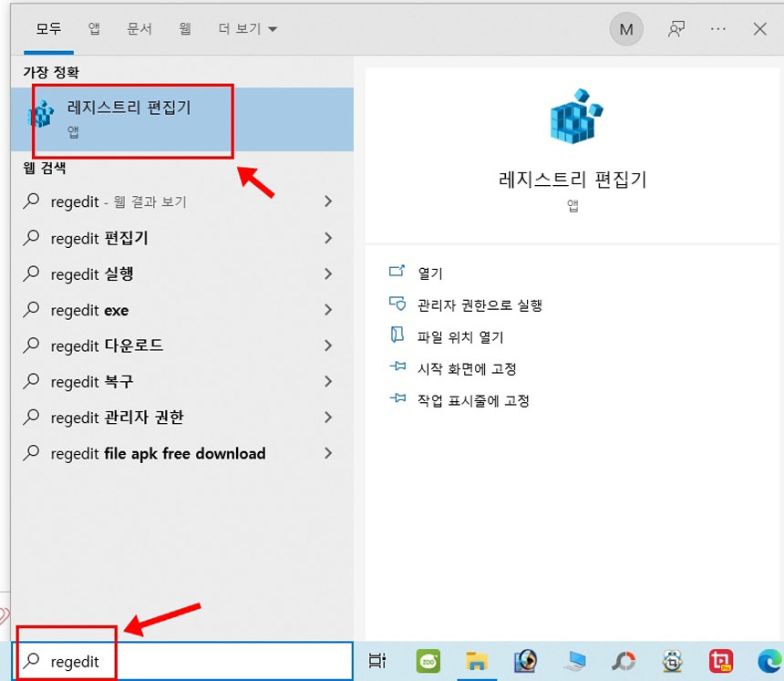Click the 관리자 권한으로 실행 shield icon

(397, 303)
